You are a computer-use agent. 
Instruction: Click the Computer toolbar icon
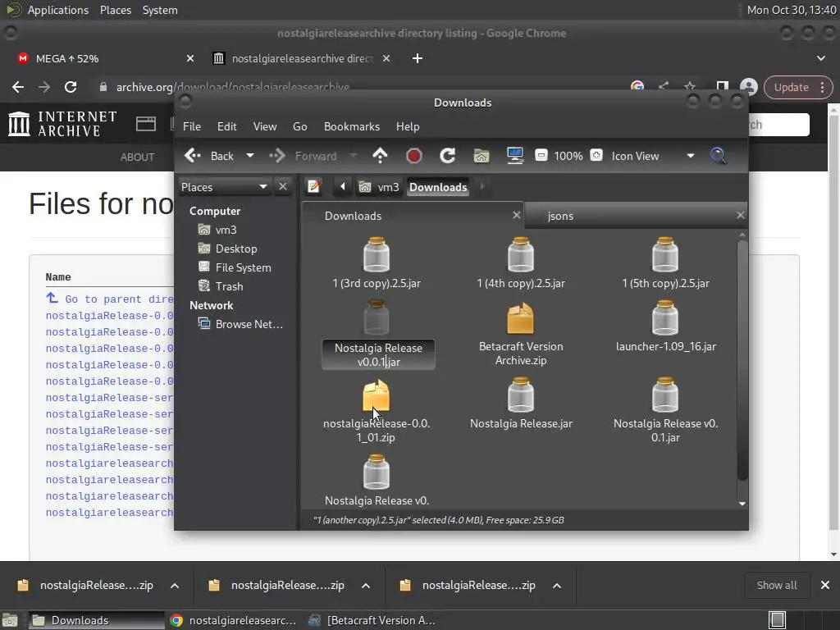(515, 156)
